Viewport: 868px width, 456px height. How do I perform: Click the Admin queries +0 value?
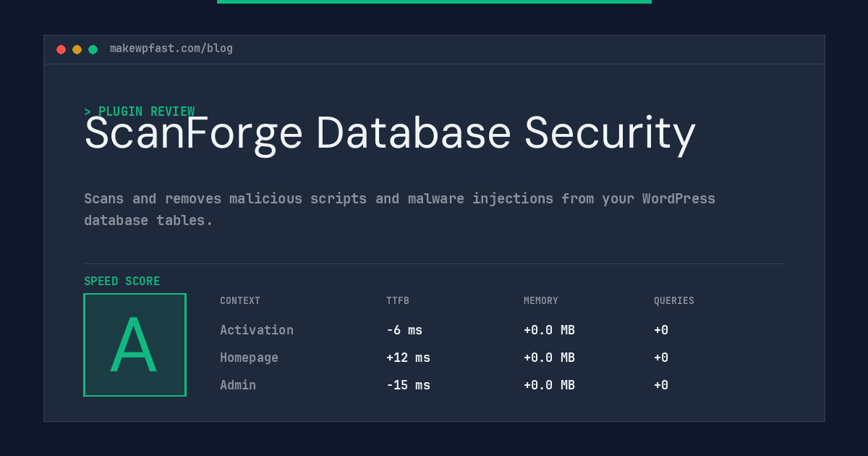pyautogui.click(x=661, y=385)
